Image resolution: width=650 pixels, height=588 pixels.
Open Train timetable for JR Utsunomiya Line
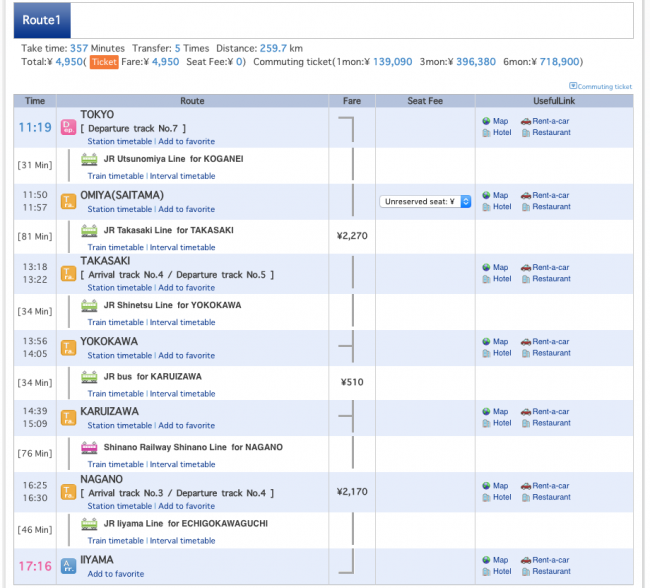point(115,176)
